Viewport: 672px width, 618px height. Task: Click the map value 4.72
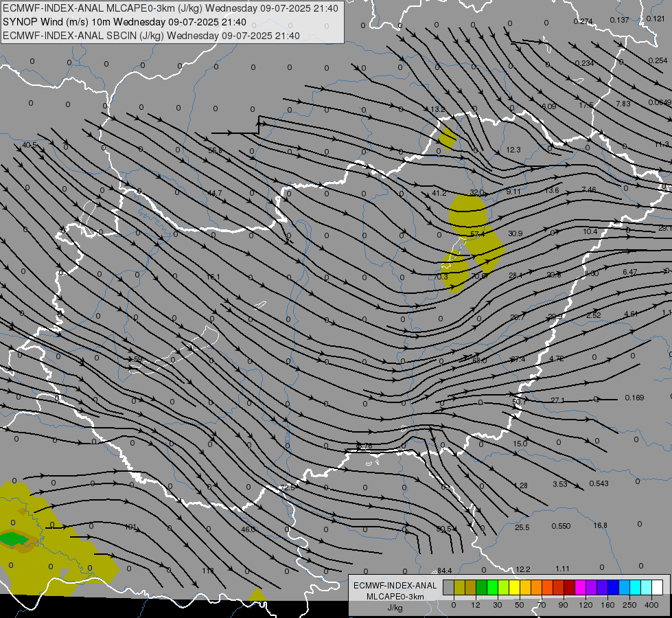556,358
